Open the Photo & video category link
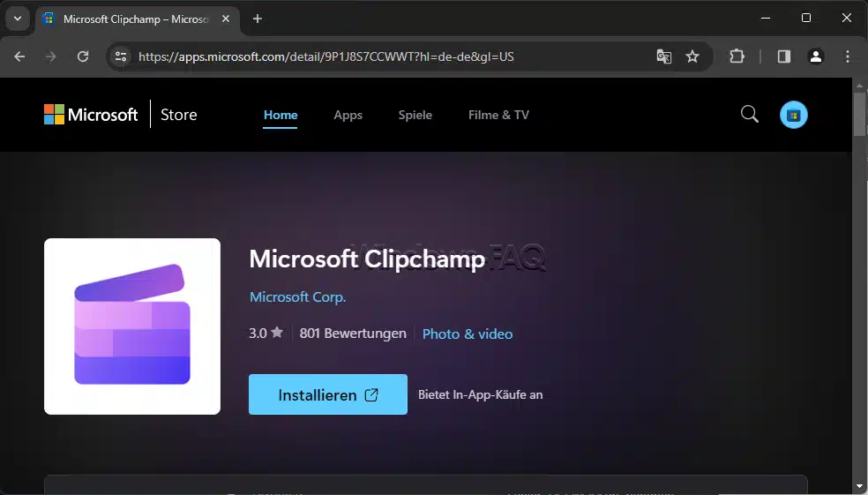The height and width of the screenshot is (495, 868). point(468,334)
